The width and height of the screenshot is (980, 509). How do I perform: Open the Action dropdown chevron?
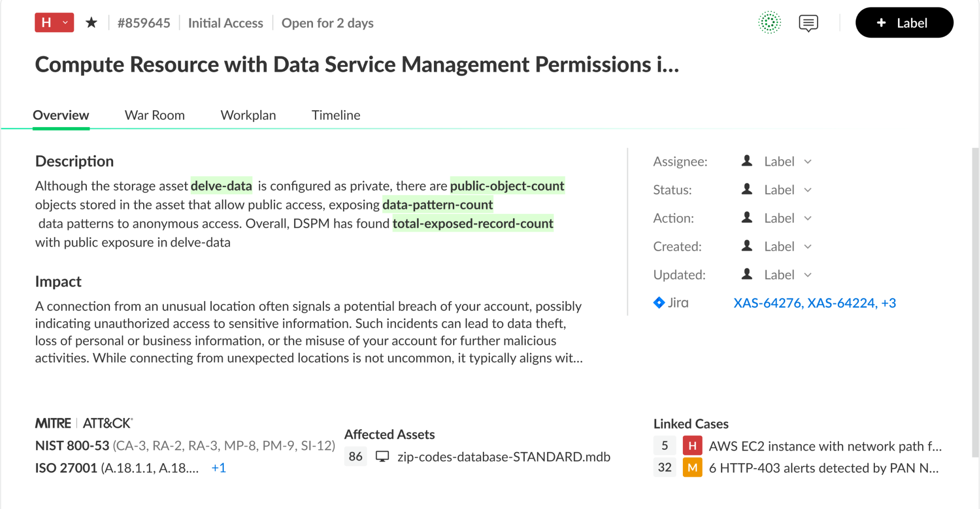pyautogui.click(x=808, y=218)
